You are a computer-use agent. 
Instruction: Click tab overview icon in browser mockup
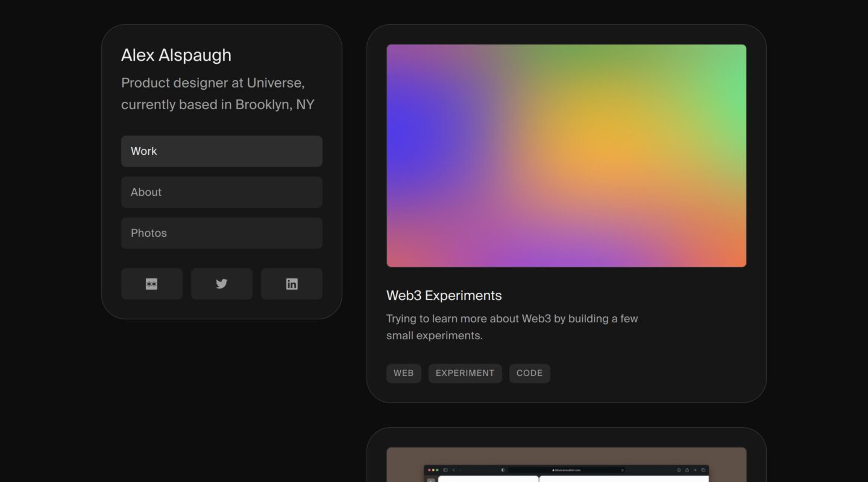tap(703, 470)
